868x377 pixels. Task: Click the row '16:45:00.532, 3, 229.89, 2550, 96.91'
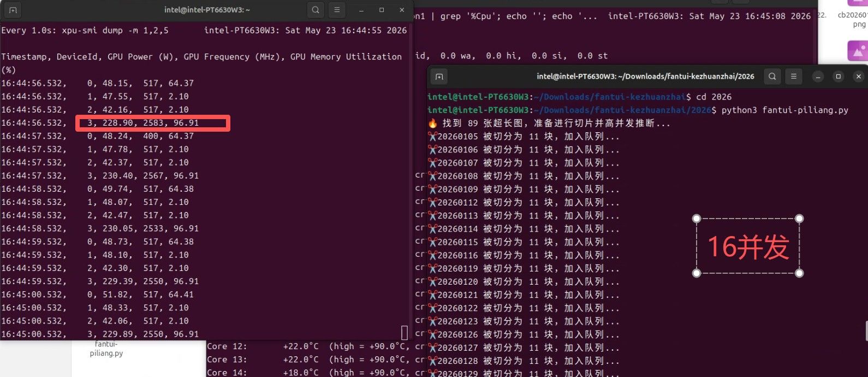tap(100, 334)
